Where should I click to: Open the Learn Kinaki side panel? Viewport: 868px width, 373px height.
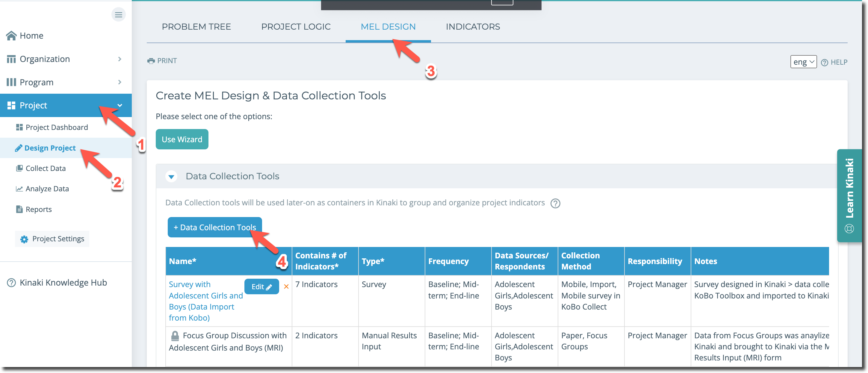[849, 195]
